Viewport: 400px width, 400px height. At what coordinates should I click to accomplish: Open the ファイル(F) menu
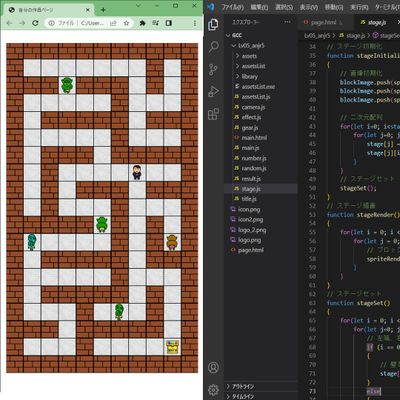pyautogui.click(x=232, y=7)
